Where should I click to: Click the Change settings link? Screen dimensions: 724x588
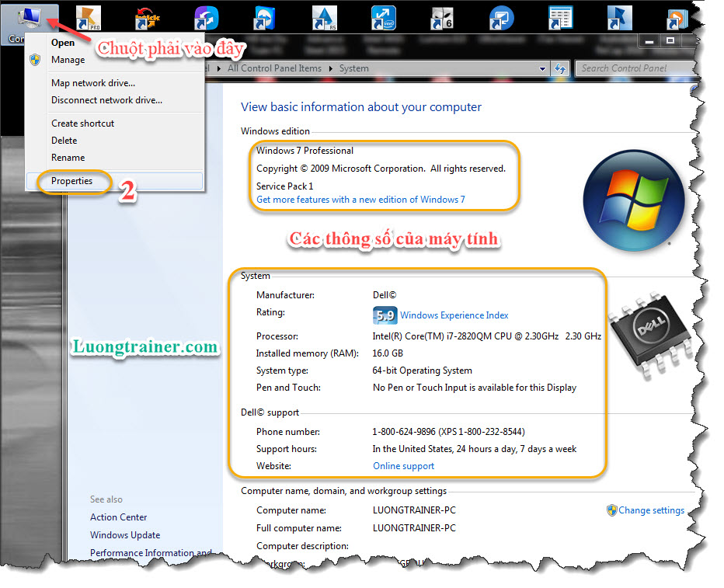click(651, 510)
